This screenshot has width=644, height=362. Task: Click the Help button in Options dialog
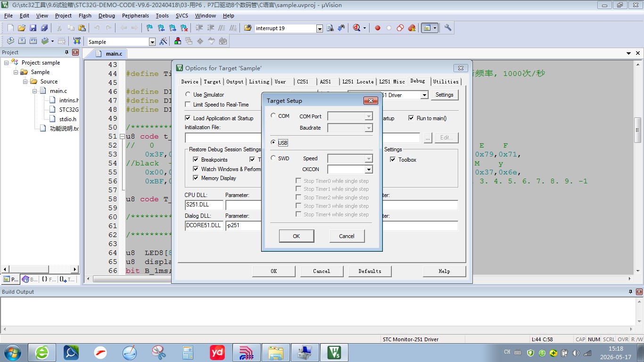click(444, 271)
